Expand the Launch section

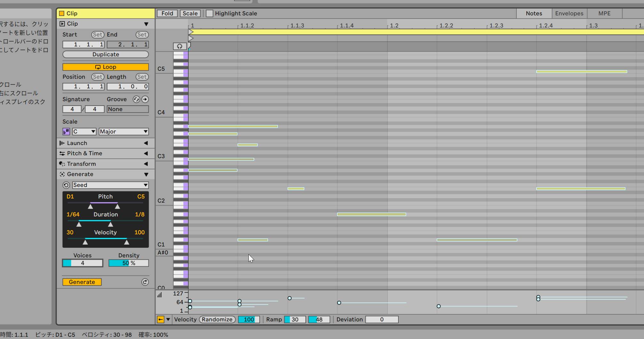pos(146,143)
